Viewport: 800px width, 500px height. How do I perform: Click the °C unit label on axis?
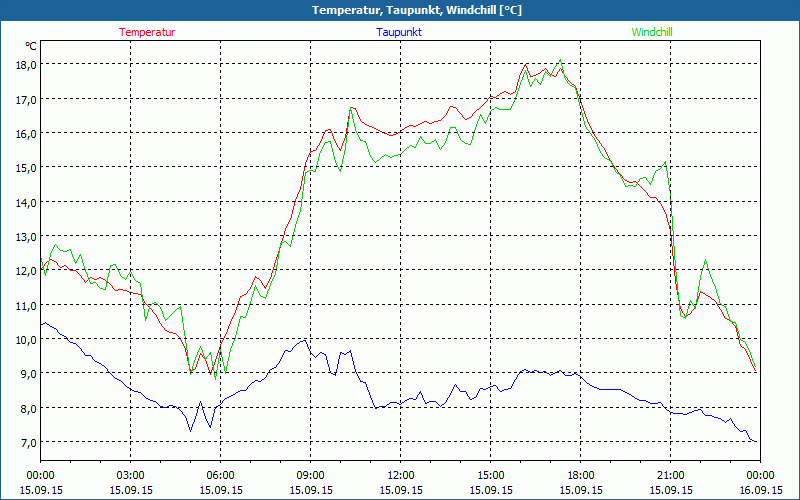point(31,46)
